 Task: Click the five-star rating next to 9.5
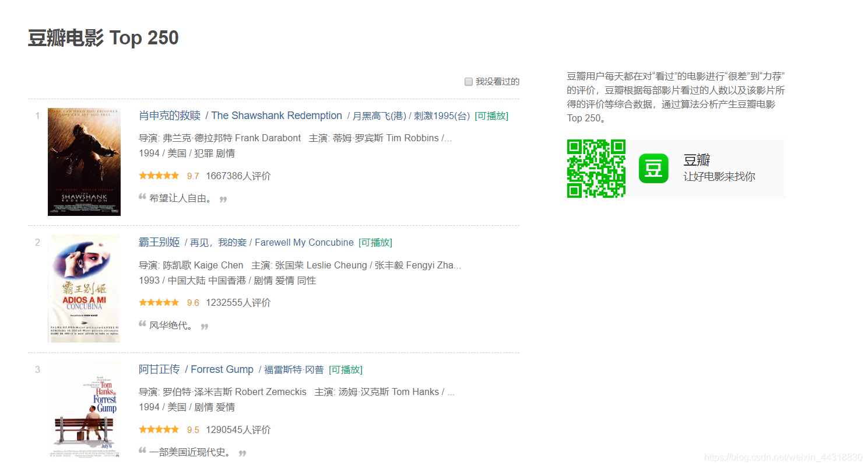pyautogui.click(x=159, y=429)
